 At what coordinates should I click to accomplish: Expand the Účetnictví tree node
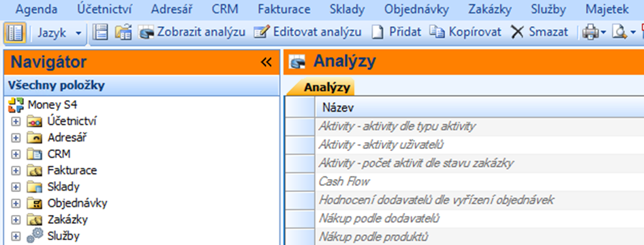click(x=16, y=121)
